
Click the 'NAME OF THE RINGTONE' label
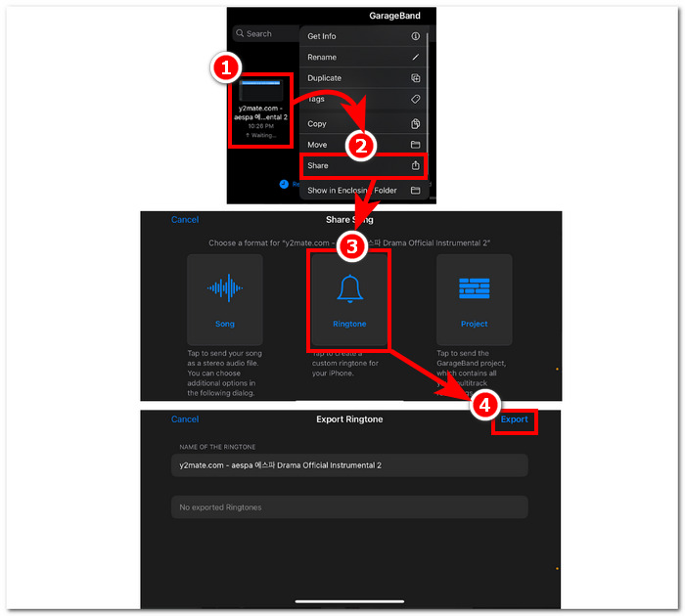(217, 447)
